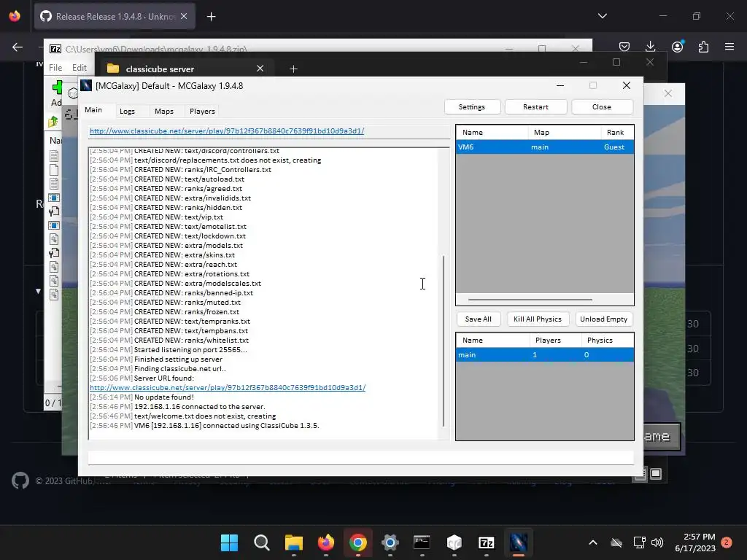
Task: Switch to the Players tab
Action: [x=202, y=111]
